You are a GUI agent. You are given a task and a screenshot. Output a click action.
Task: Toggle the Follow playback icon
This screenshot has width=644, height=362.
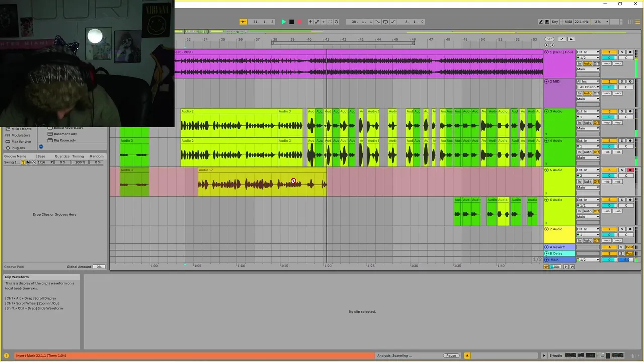[x=243, y=22]
